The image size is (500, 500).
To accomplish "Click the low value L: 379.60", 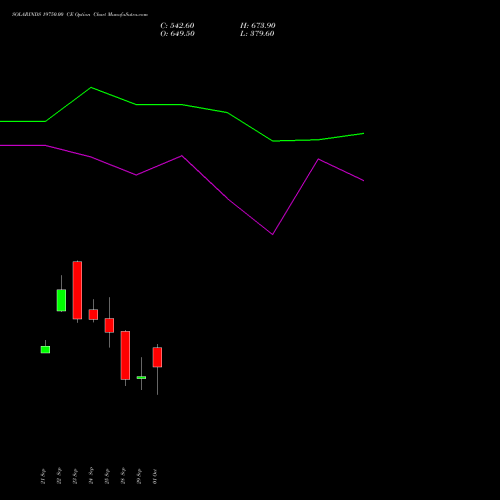I will coord(257,34).
